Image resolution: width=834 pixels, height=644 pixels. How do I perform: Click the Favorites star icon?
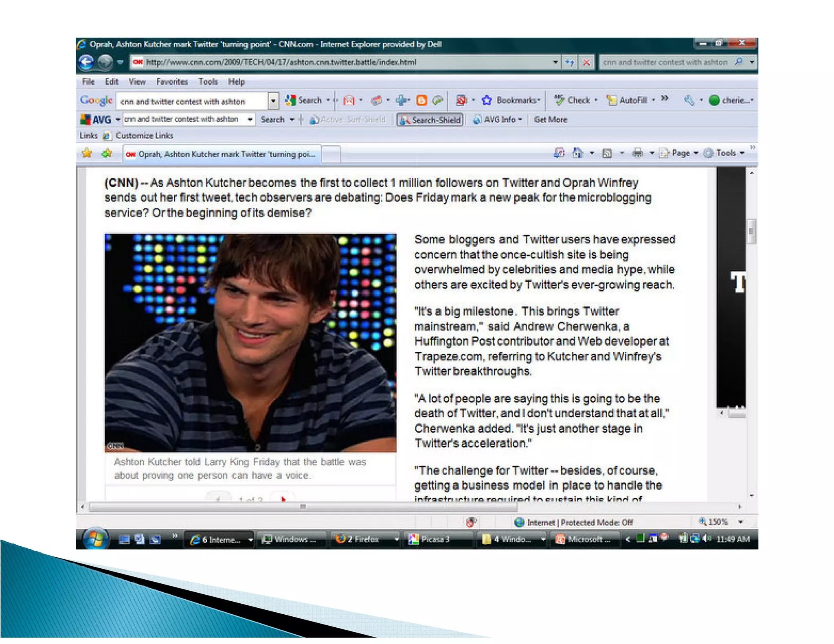coord(87,153)
